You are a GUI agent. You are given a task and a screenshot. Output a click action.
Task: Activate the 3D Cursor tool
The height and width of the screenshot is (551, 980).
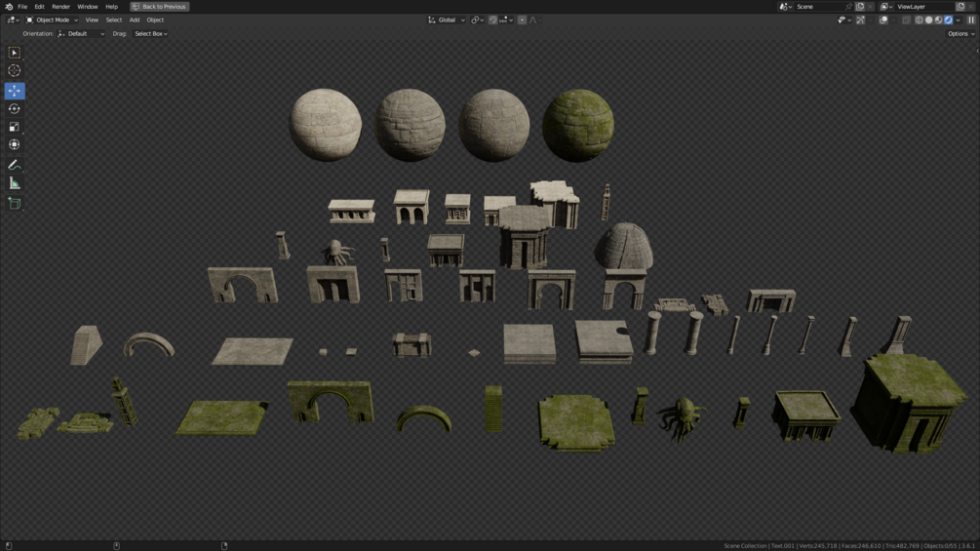click(x=15, y=70)
